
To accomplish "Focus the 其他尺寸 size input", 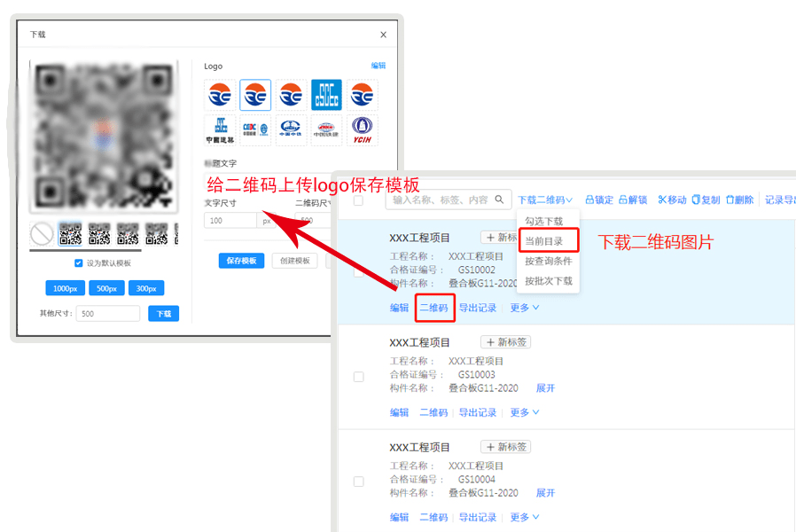I will pos(108,314).
